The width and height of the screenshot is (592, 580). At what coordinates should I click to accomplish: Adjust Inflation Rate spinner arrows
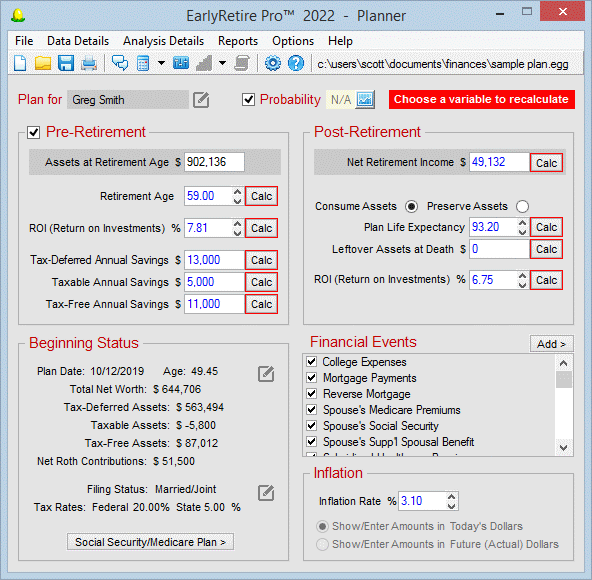[x=452, y=501]
